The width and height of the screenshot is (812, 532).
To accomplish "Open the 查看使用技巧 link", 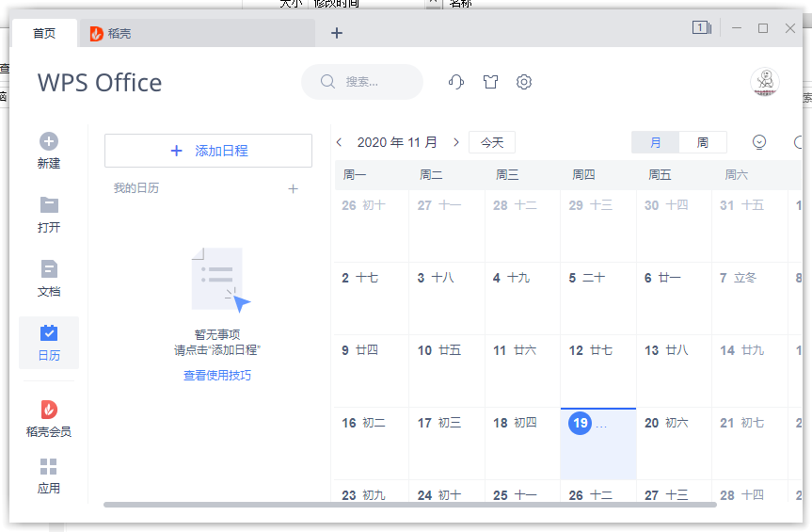I will 217,375.
